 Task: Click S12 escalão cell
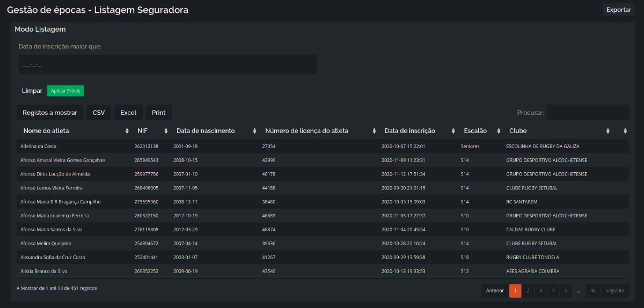coord(465,272)
